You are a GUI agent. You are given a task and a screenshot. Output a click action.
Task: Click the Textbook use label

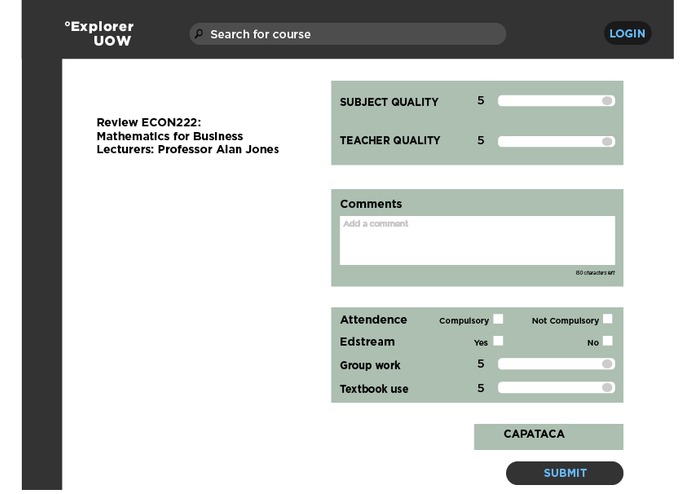pyautogui.click(x=374, y=389)
